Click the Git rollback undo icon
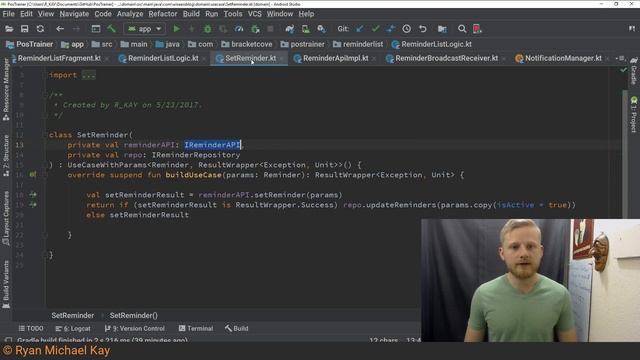This screenshot has width=640, height=360. pos(422,29)
